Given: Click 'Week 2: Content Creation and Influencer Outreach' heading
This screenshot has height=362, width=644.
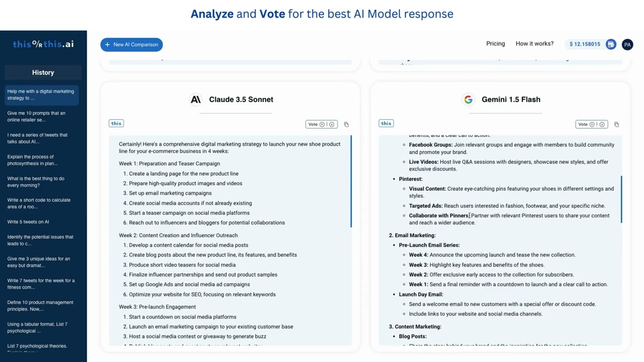Looking at the screenshot, I should 178,235.
